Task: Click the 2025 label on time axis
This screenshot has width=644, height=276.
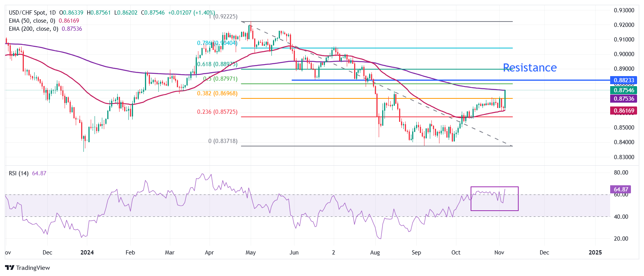Action: [595, 253]
